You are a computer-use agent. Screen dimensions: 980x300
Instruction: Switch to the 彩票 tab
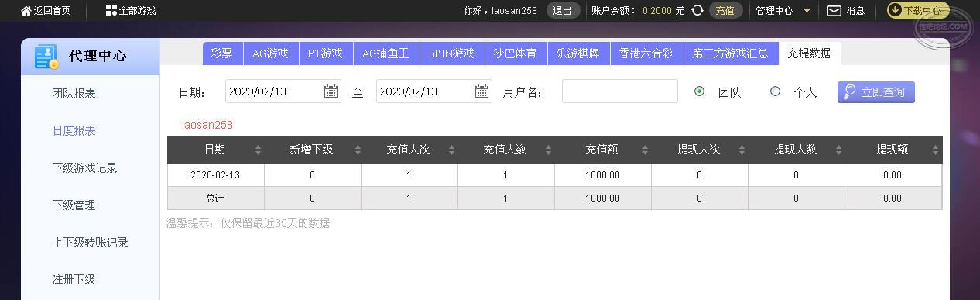pyautogui.click(x=221, y=53)
